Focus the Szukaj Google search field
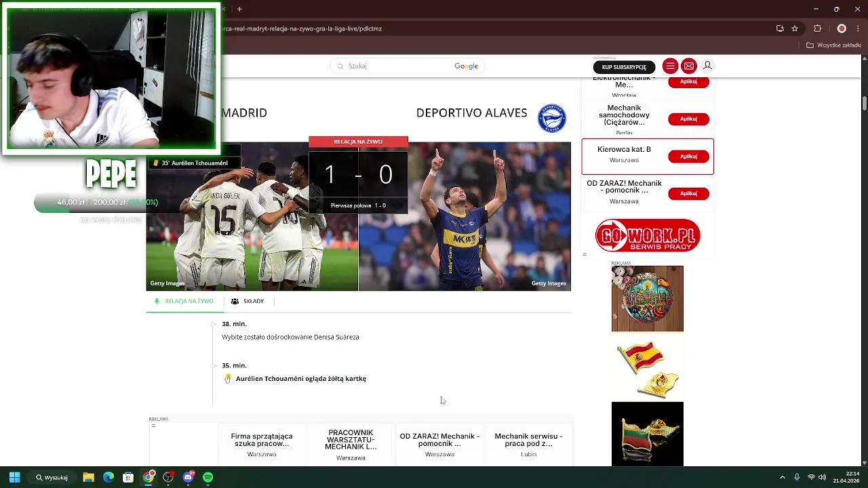The width and height of the screenshot is (868, 488). click(407, 66)
